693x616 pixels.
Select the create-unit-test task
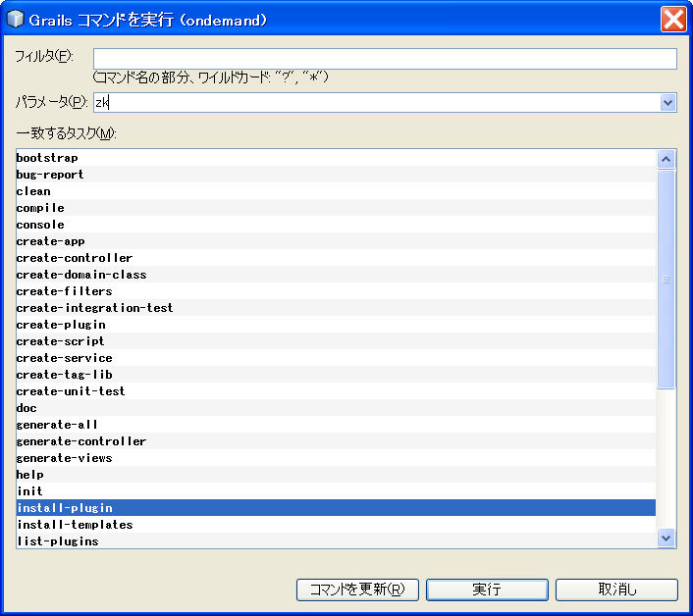coord(336,391)
